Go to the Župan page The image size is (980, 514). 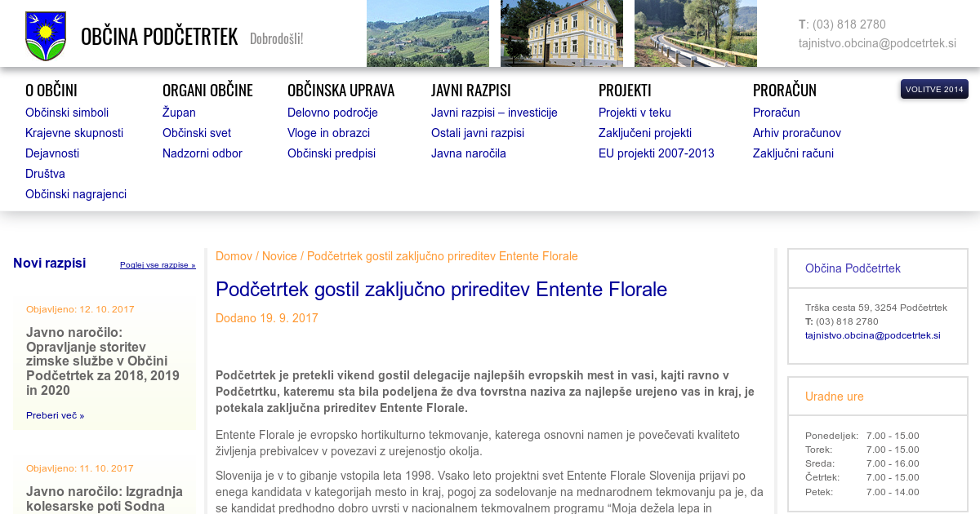point(179,113)
